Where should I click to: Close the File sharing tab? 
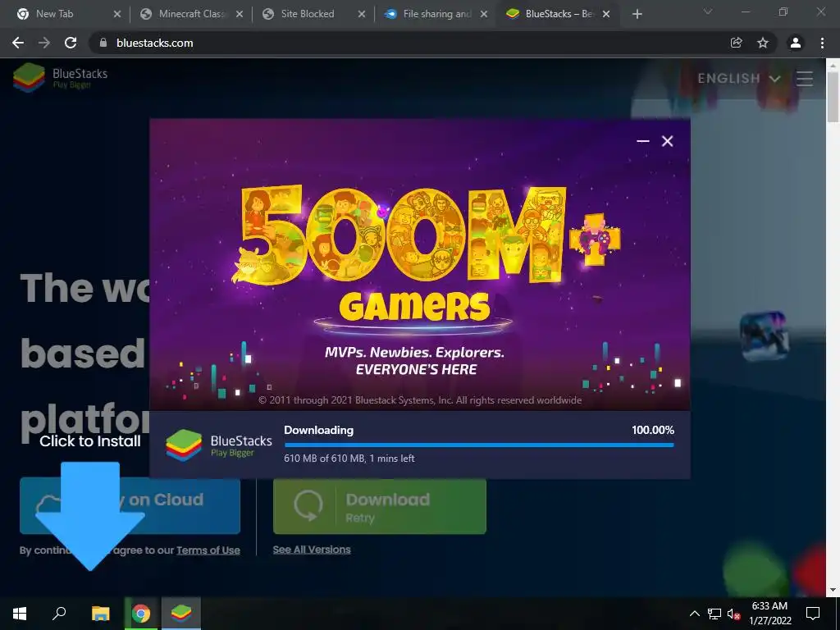(x=484, y=14)
